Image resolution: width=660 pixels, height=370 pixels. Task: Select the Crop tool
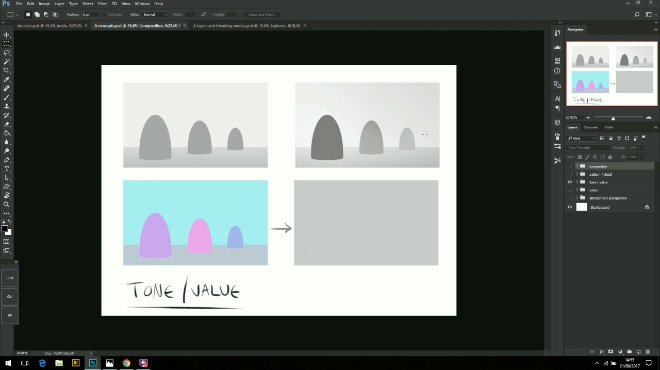7,71
